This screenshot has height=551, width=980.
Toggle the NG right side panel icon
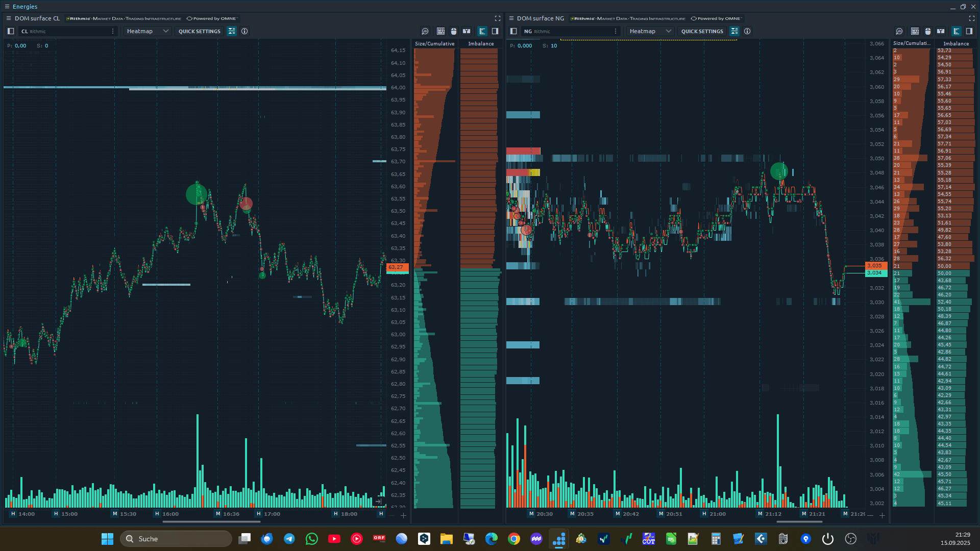click(969, 31)
